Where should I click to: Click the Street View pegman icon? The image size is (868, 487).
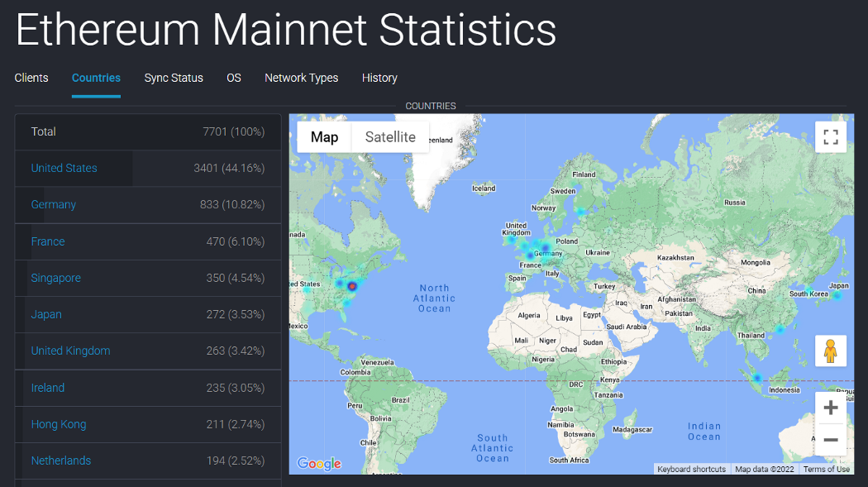(x=831, y=351)
